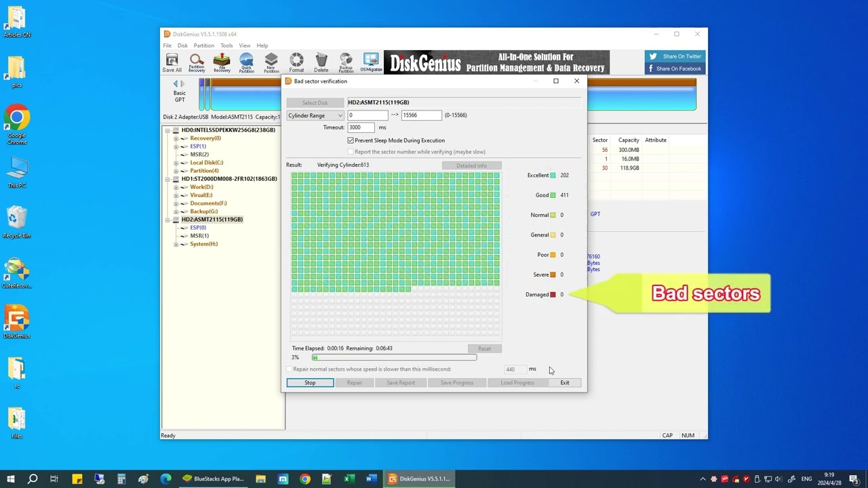Click the end cylinder field showing 15566
Viewport: 868px width, 488px height.
pos(421,115)
